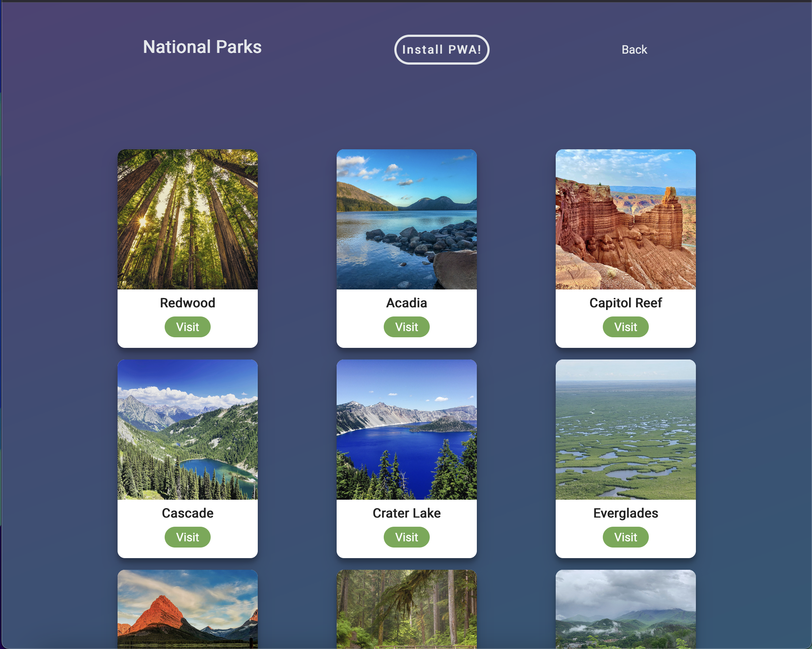The height and width of the screenshot is (649, 812).
Task: Click the Redwood forest photo
Action: pos(187,218)
